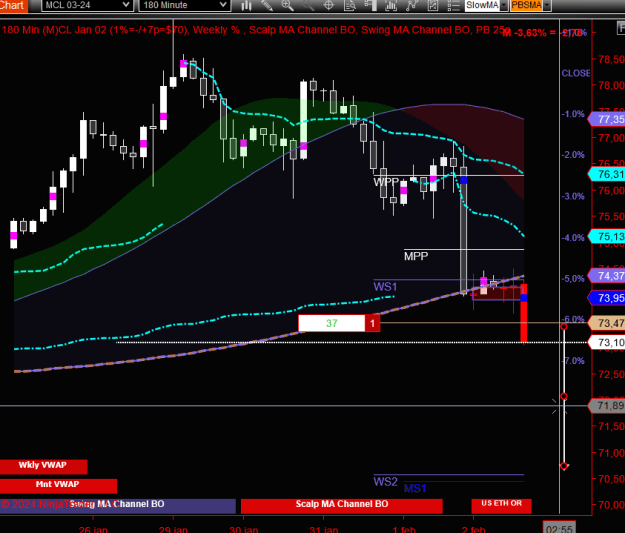The image size is (625, 533).
Task: Open the properties list icon
Action: point(454,6)
